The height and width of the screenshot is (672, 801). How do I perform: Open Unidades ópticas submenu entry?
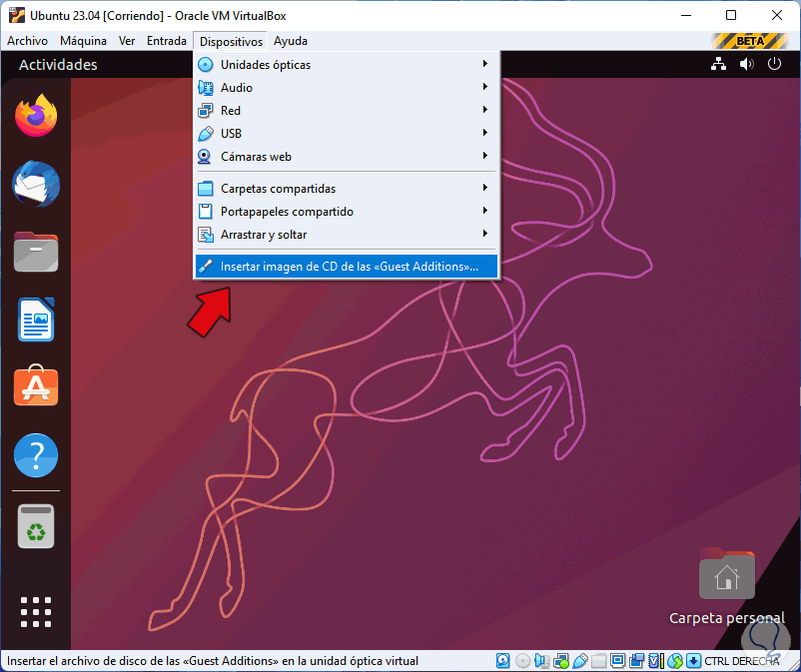(x=346, y=64)
